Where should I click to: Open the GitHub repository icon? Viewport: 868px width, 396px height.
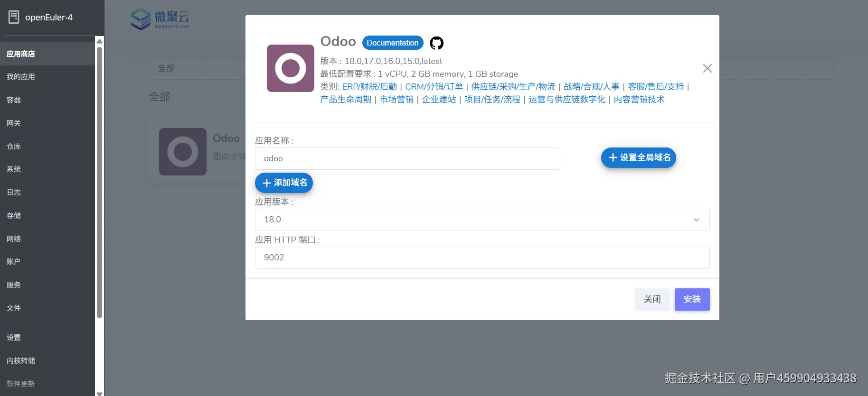(x=436, y=43)
